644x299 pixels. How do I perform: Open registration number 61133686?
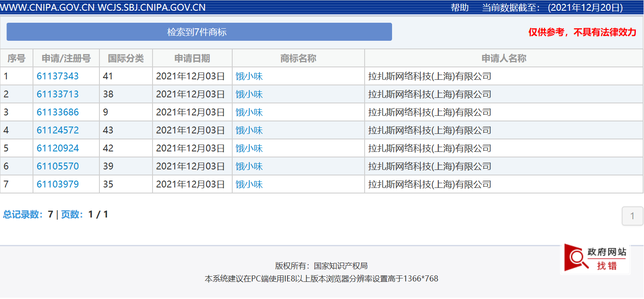58,112
